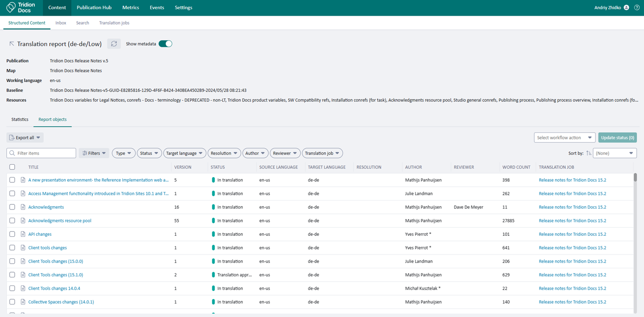This screenshot has height=317, width=644.
Task: Open the Select workflow action dropdown
Action: [564, 137]
